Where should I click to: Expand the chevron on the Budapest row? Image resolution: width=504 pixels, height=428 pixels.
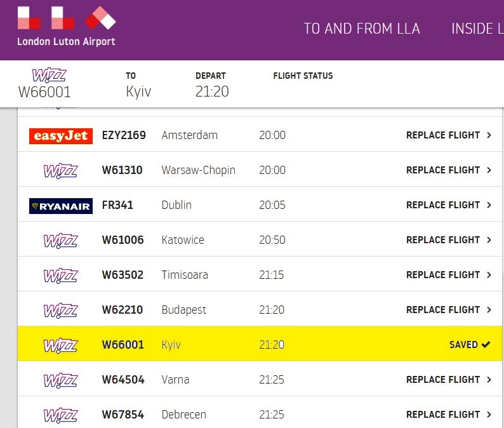[x=489, y=310]
